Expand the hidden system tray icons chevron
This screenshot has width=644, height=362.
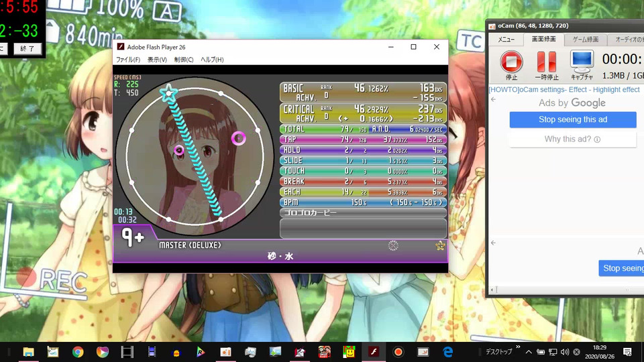click(x=529, y=352)
